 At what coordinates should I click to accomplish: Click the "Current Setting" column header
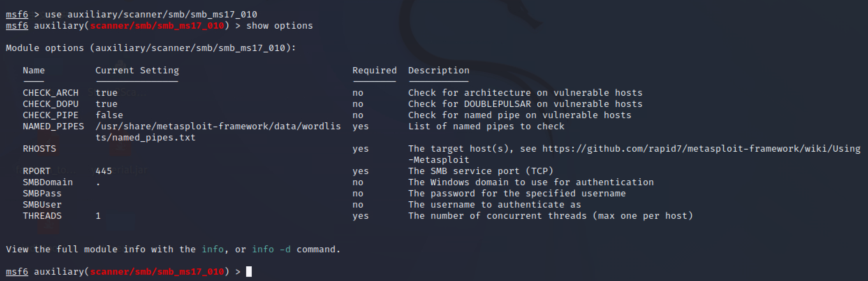coord(137,71)
